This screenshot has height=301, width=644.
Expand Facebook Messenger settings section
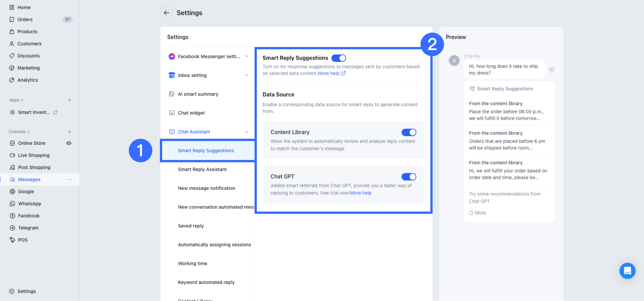[x=247, y=56]
